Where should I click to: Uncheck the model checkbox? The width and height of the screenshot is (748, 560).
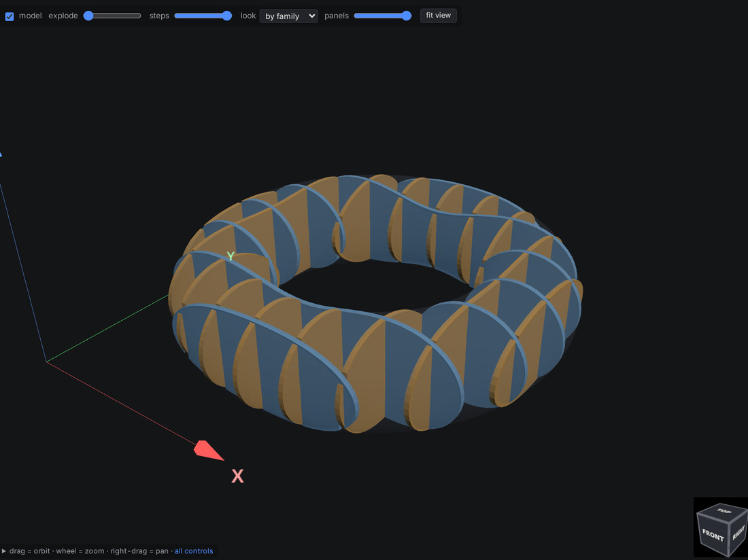coord(10,16)
